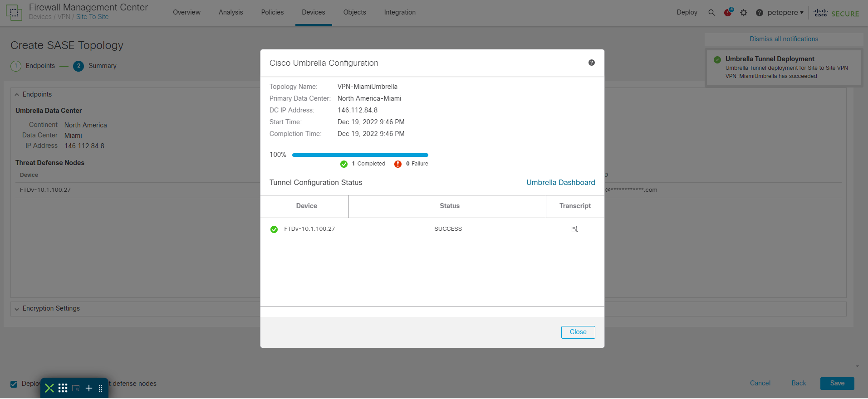Image resolution: width=868 pixels, height=399 pixels.
Task: Click the plus icon in SecureX ribbon
Action: click(89, 388)
